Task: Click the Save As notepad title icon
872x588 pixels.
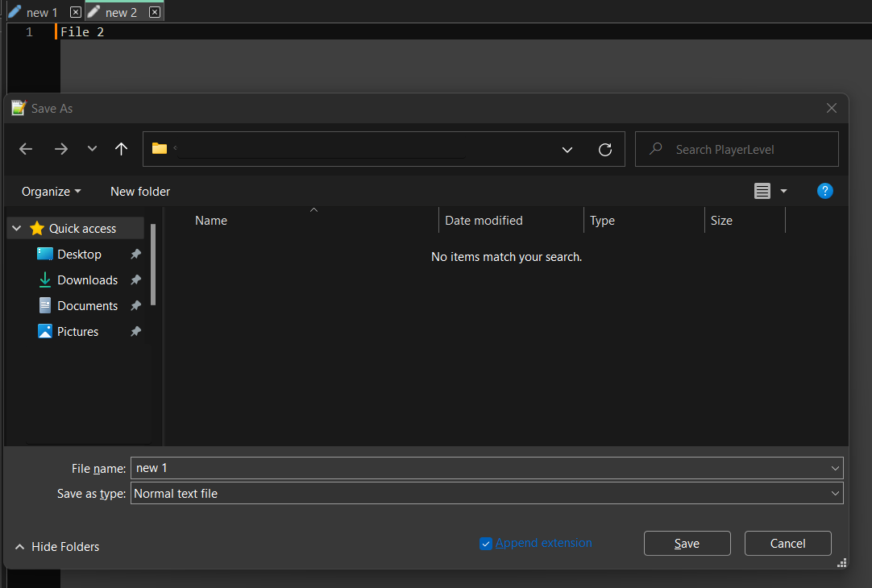Action: [19, 108]
